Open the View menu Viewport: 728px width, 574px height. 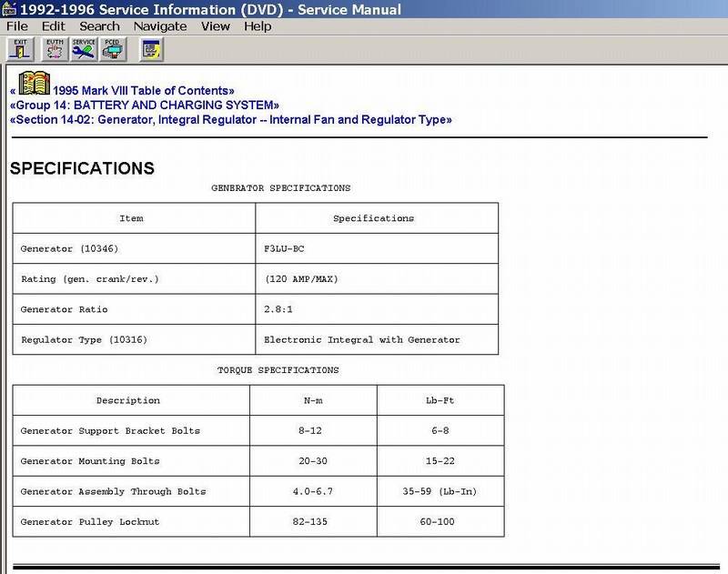pos(216,26)
